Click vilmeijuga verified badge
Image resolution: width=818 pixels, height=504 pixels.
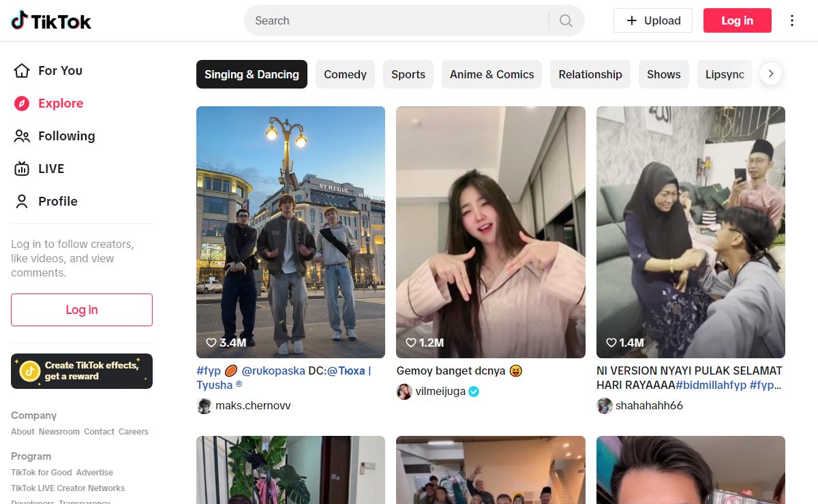tap(474, 392)
